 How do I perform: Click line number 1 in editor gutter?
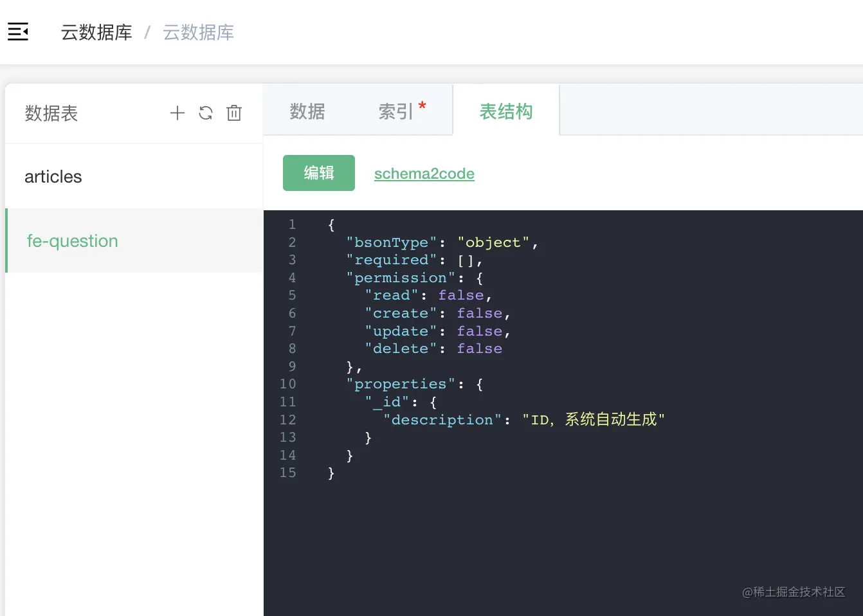click(x=292, y=224)
